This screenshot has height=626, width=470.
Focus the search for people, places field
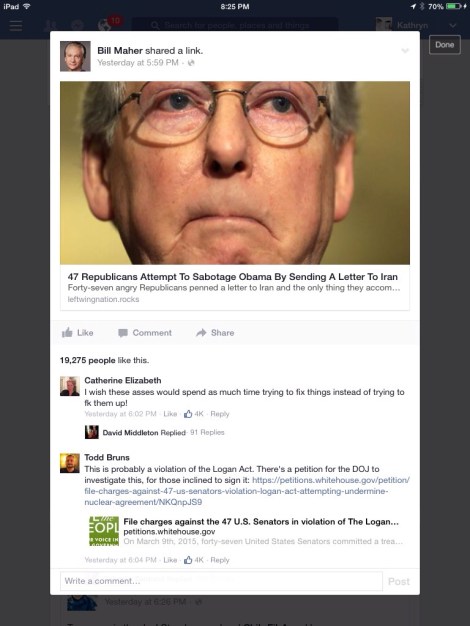pyautogui.click(x=235, y=25)
